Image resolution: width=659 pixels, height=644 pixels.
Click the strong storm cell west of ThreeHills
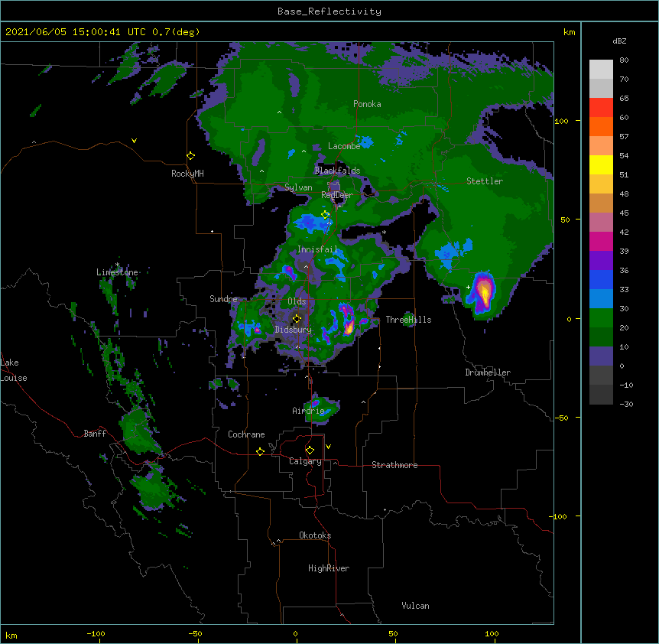coord(348,320)
